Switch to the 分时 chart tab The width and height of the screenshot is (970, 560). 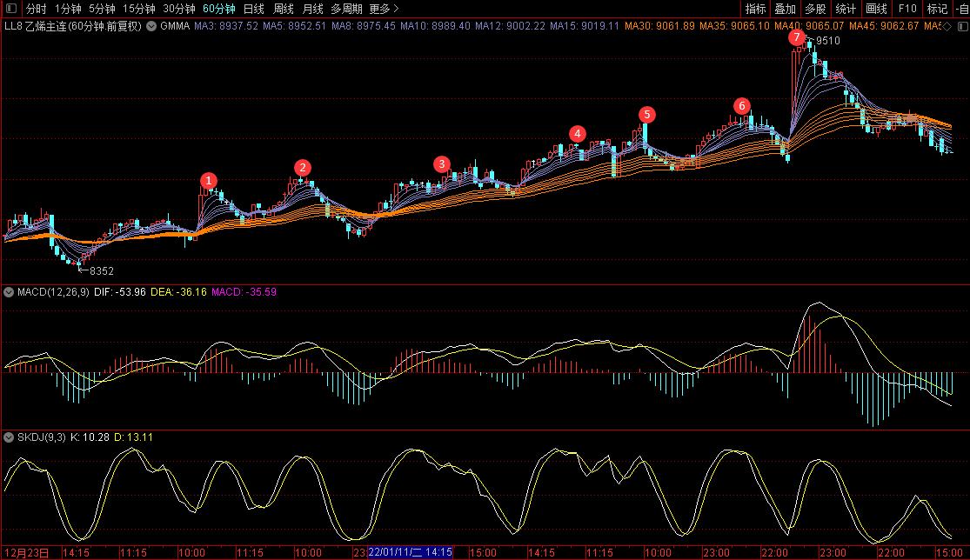coord(36,9)
